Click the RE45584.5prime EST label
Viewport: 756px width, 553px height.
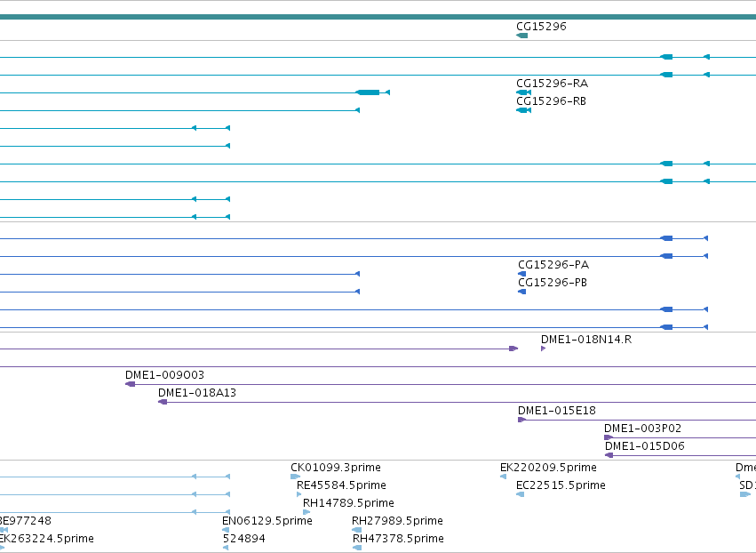point(341,485)
